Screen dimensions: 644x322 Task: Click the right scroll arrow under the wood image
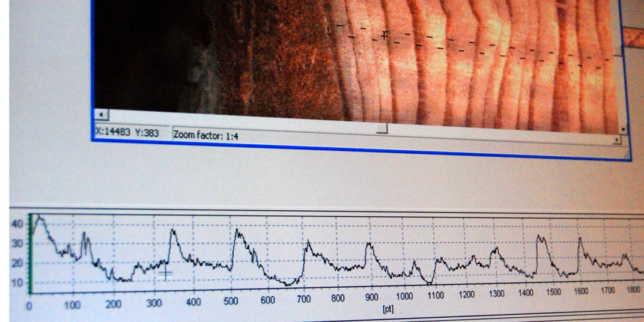tap(616, 140)
